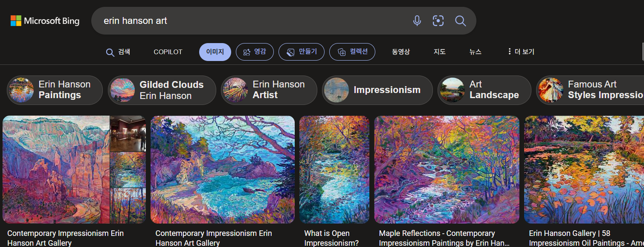Screen dimensions: 644x247
Task: Open the Maple Reflections painting thumbnail
Action: pyautogui.click(x=447, y=170)
